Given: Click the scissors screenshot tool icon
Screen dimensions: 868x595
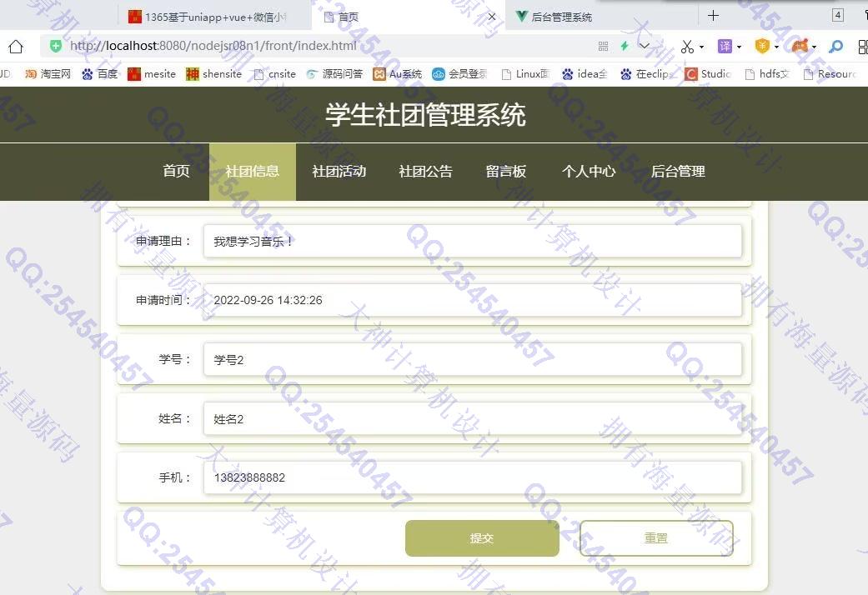Looking at the screenshot, I should 687,47.
